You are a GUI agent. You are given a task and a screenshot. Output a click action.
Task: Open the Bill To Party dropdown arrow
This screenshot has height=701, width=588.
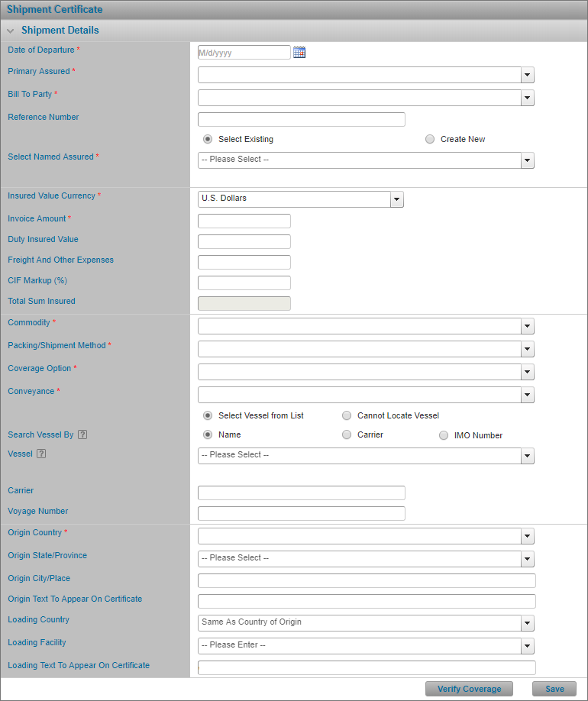point(528,98)
